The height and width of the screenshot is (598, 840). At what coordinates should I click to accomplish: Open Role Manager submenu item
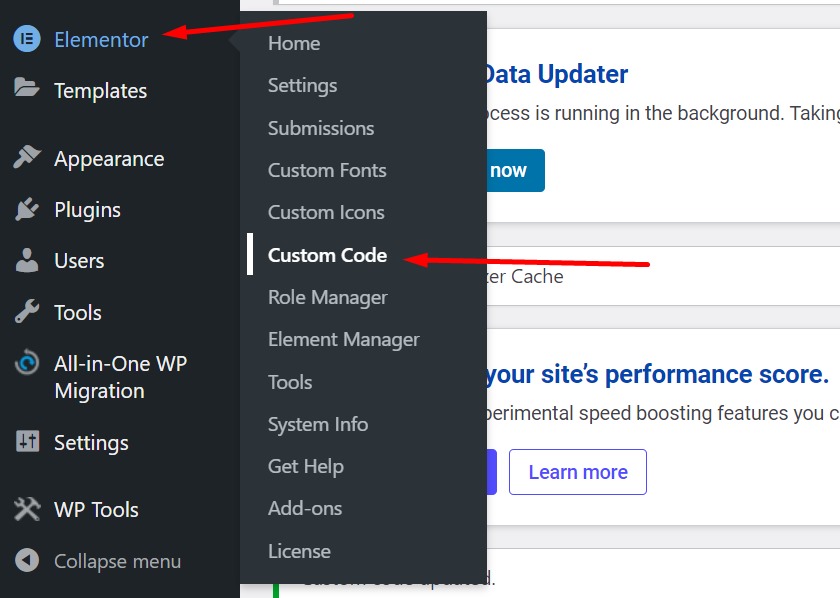(x=328, y=297)
